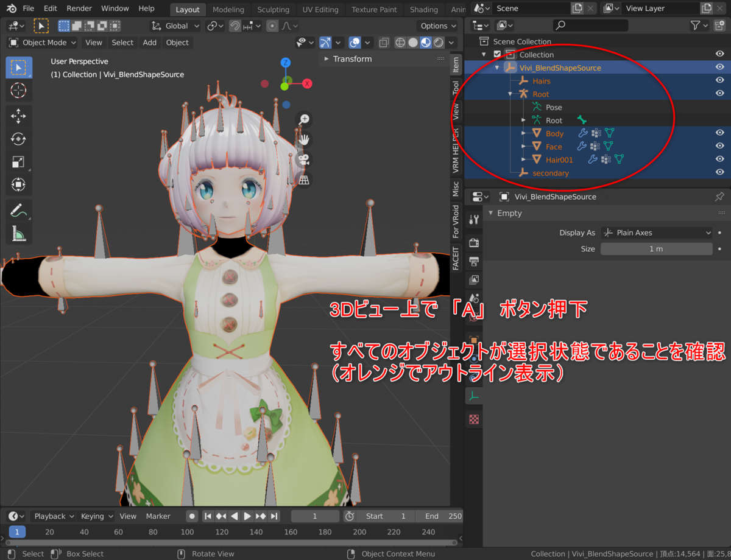Open the Tool properties tab icon
The height and width of the screenshot is (560, 731).
(x=474, y=220)
